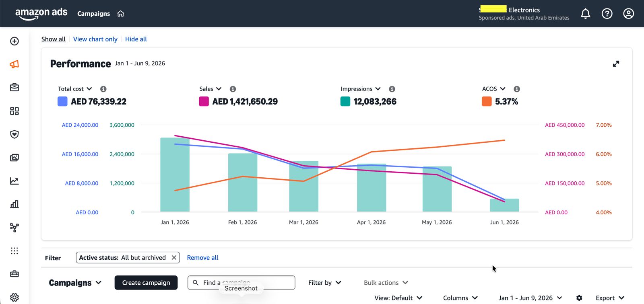Screen dimensions: 644x304
Task: Click the megaphone campaigns sidebar icon
Action: [x=14, y=64]
